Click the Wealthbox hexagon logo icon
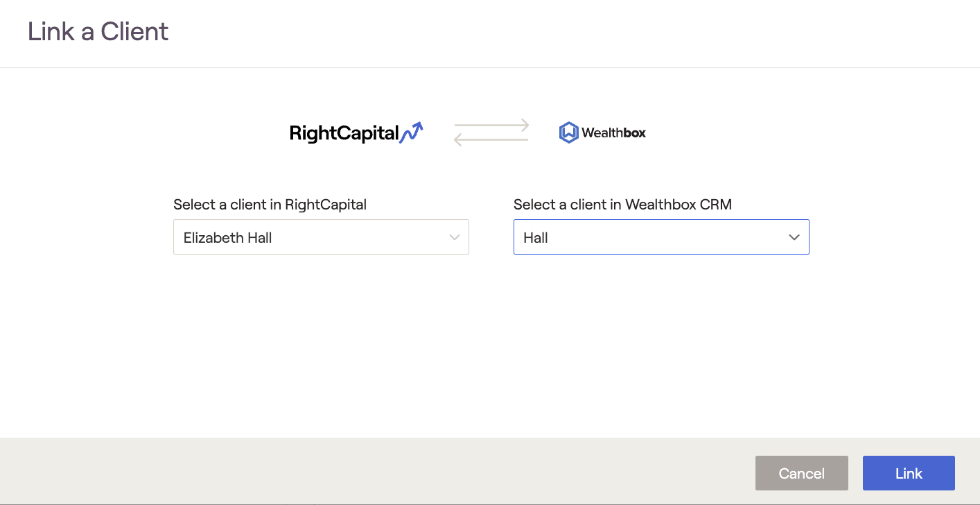 tap(568, 132)
